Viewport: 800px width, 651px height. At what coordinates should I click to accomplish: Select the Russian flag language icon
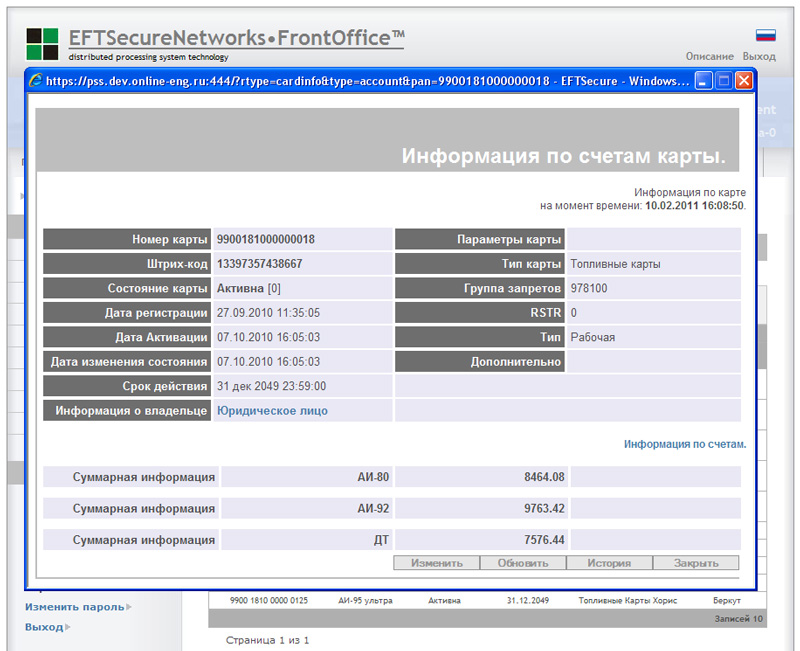click(x=765, y=35)
